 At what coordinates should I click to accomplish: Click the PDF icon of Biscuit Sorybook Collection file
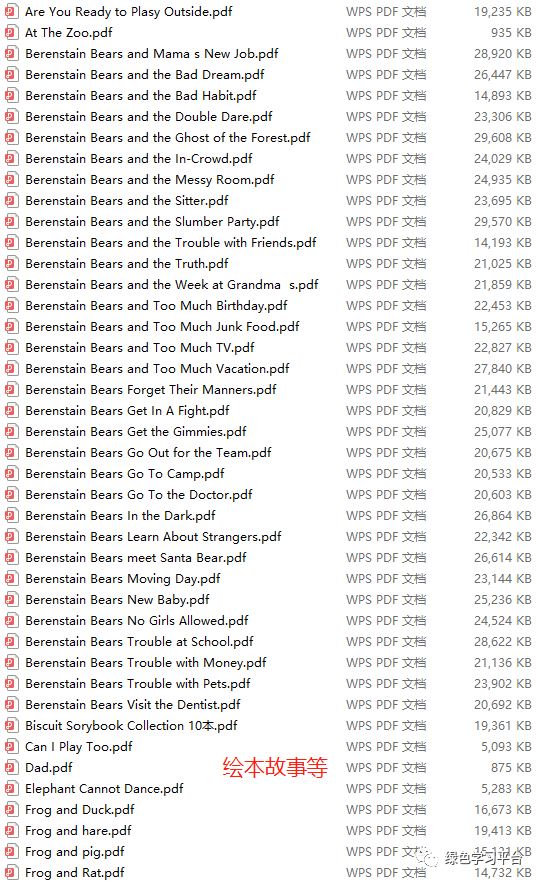pos(11,726)
